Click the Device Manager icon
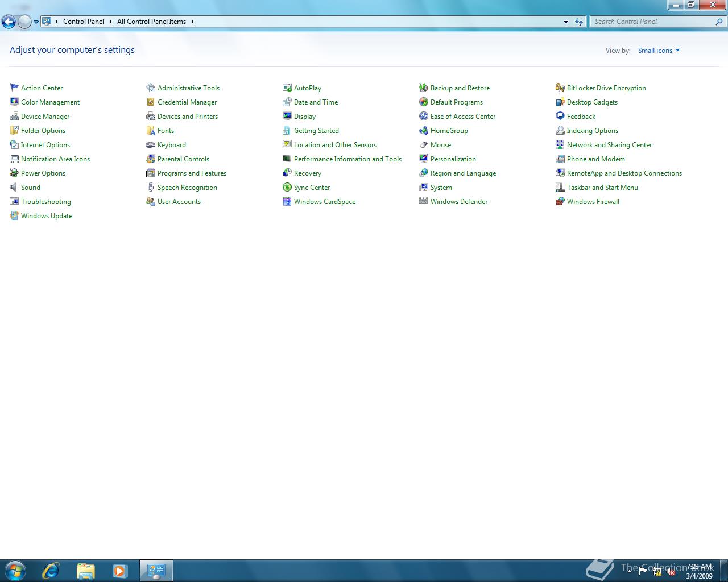 tap(14, 116)
